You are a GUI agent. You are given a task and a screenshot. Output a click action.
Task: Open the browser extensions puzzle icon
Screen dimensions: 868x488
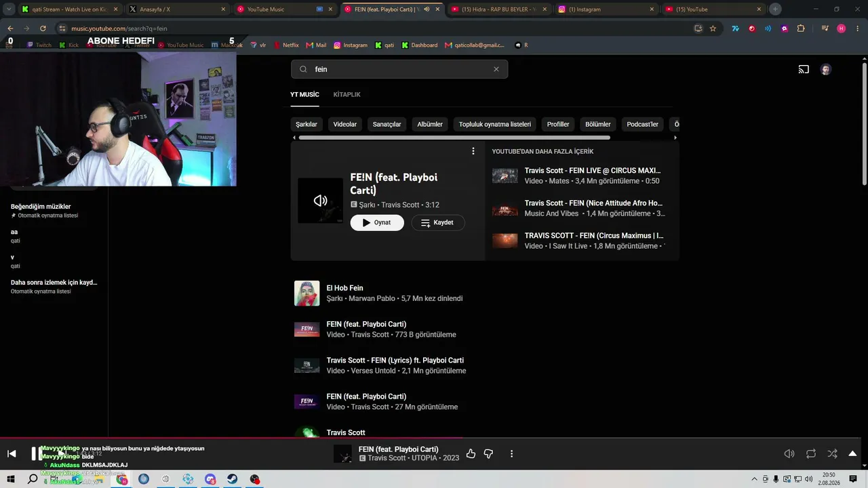click(801, 28)
